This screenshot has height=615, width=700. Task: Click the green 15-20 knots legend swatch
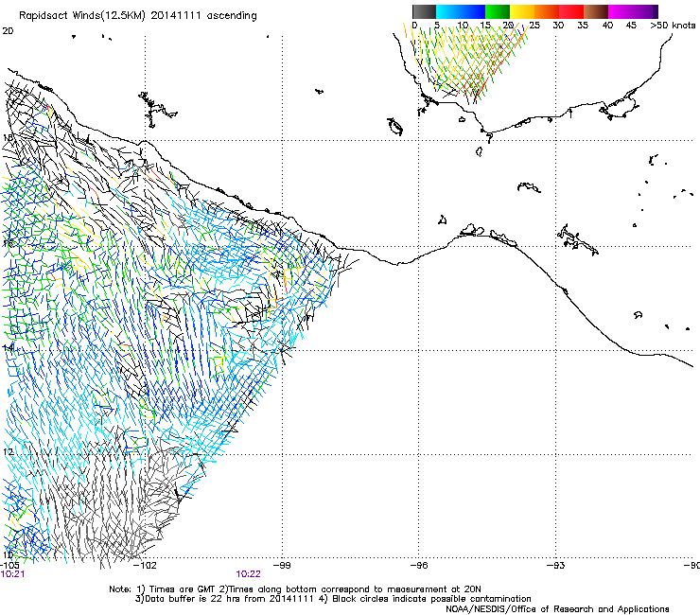(498, 11)
